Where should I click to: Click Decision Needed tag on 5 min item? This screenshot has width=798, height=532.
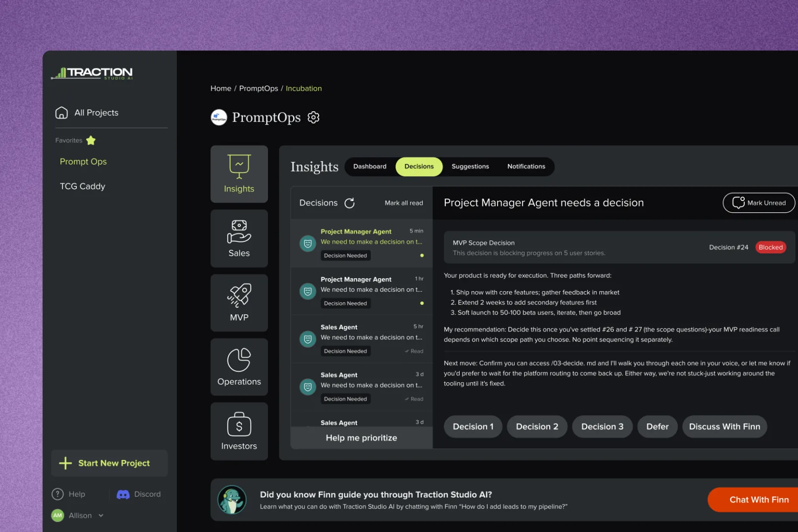pyautogui.click(x=345, y=256)
